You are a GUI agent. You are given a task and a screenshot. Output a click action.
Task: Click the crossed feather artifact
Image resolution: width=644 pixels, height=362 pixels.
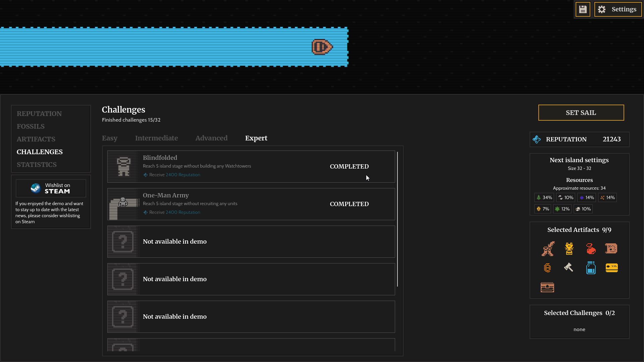(548, 249)
